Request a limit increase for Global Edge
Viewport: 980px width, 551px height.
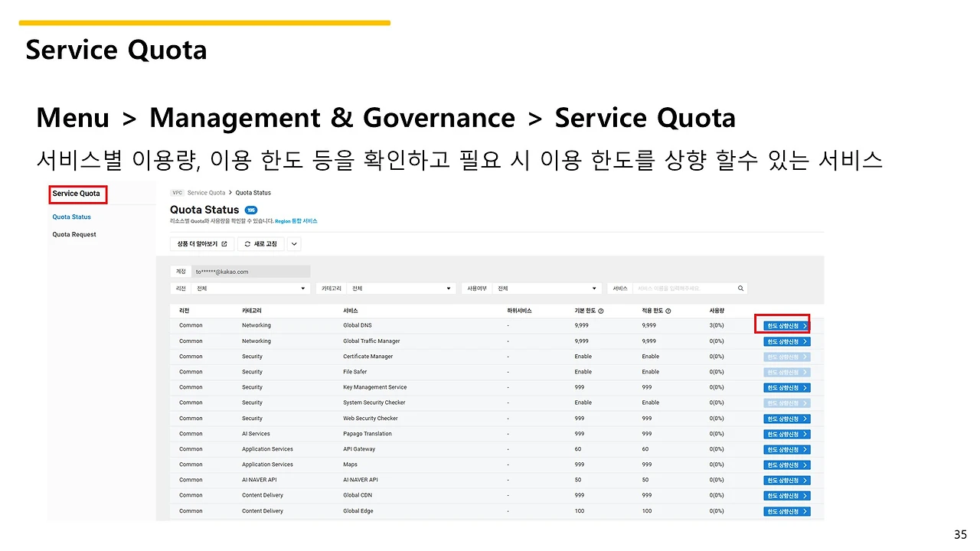point(787,511)
